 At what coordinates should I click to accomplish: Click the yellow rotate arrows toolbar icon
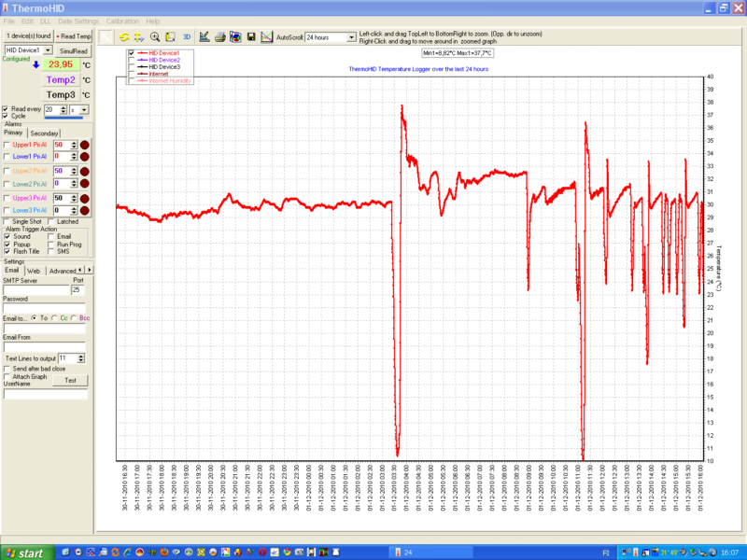(x=124, y=37)
